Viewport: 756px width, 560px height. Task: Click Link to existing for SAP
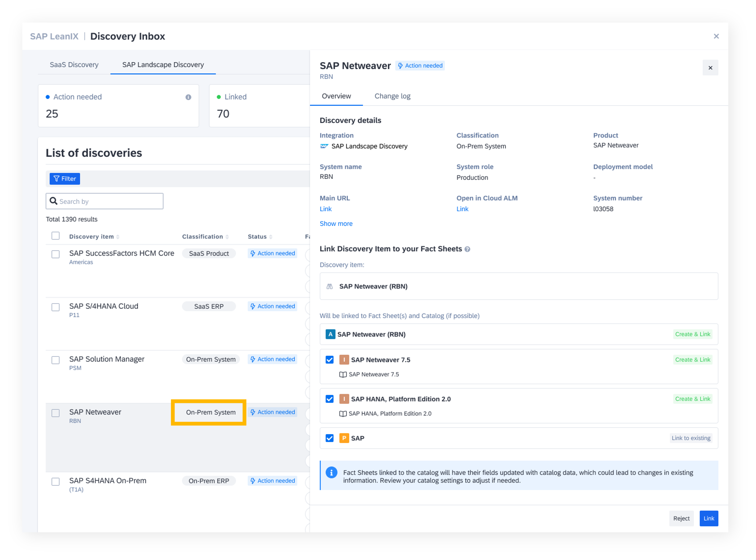click(691, 438)
